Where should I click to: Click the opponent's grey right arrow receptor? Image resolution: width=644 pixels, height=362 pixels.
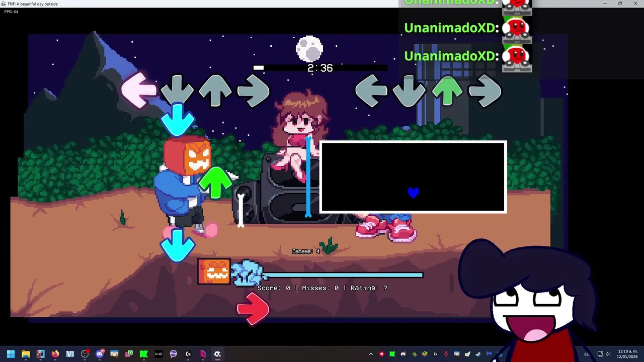254,90
